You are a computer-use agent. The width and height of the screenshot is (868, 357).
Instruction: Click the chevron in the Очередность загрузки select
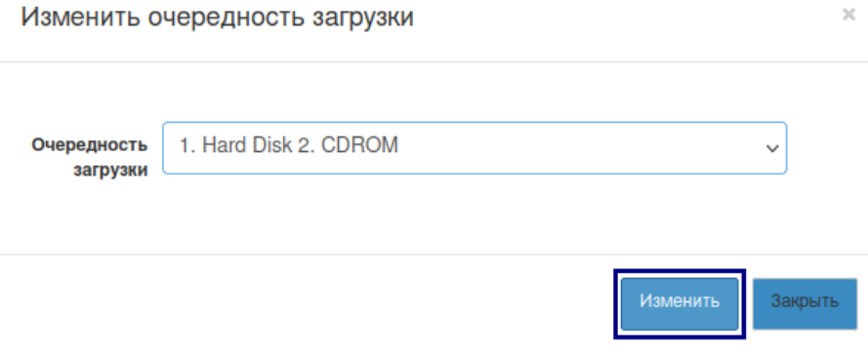coord(771,148)
